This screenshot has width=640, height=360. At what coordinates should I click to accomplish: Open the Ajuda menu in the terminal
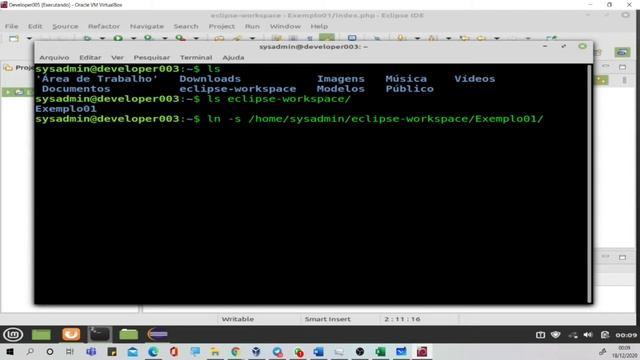(x=233, y=58)
